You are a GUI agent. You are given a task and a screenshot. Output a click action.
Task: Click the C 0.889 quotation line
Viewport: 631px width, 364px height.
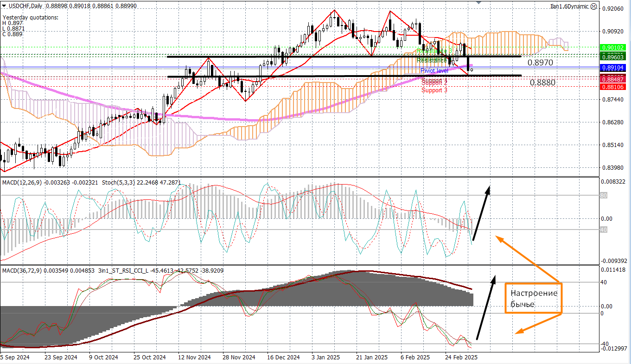(13, 34)
